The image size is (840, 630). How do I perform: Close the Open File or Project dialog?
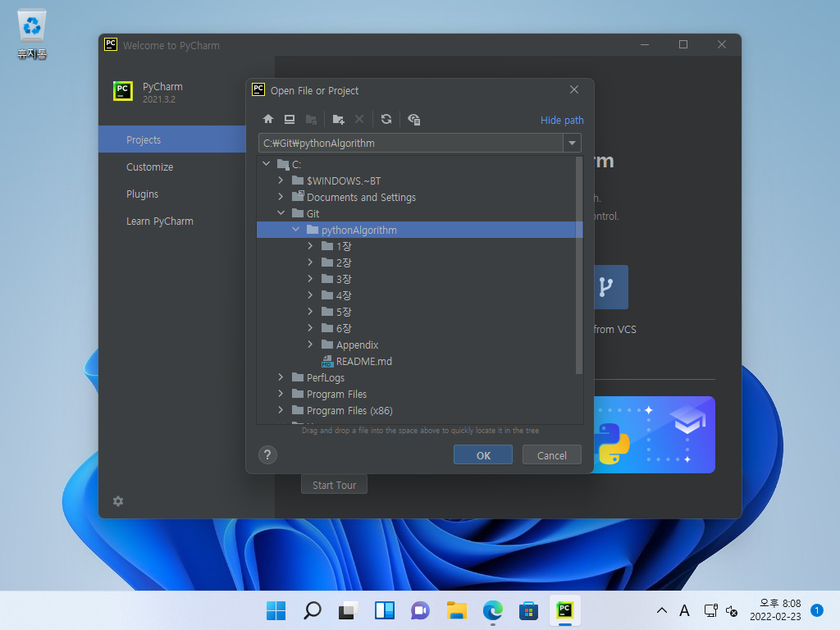[574, 89]
